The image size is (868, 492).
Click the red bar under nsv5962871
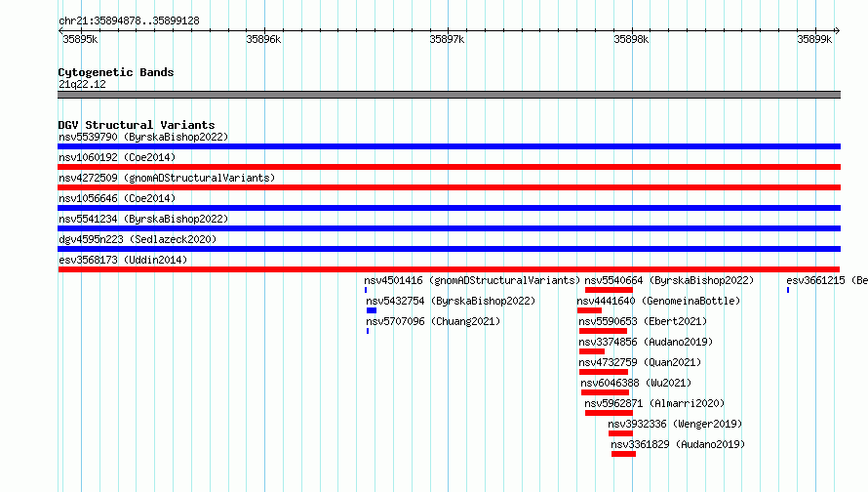click(609, 413)
